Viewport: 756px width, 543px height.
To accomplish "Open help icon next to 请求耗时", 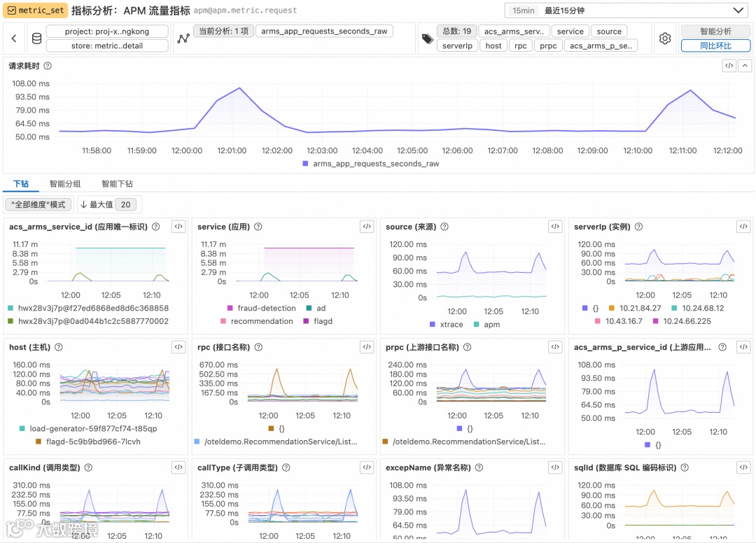I will [x=48, y=66].
